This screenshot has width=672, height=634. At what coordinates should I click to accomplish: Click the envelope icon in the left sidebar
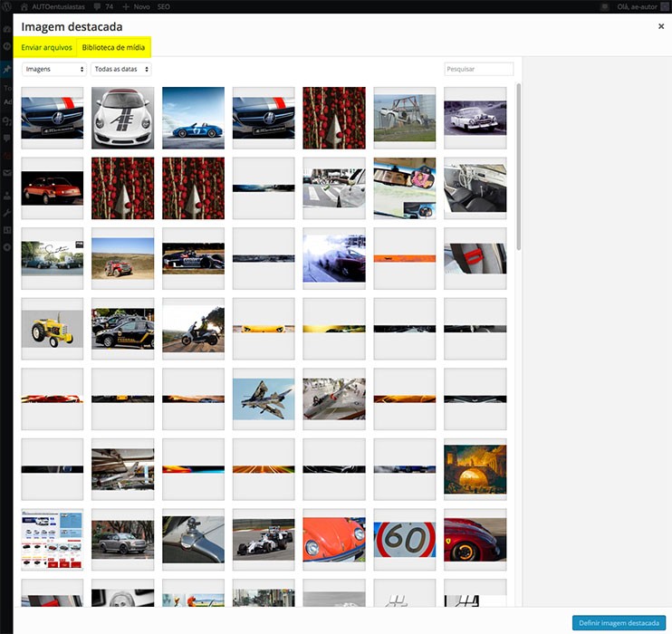coord(6,172)
